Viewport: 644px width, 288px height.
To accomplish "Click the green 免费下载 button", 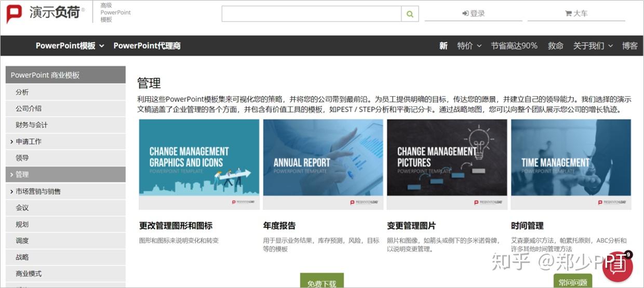I will click(x=322, y=281).
